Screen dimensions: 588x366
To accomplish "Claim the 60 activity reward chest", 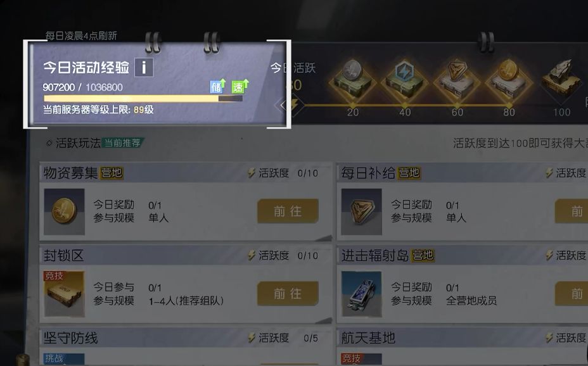I will tap(456, 80).
